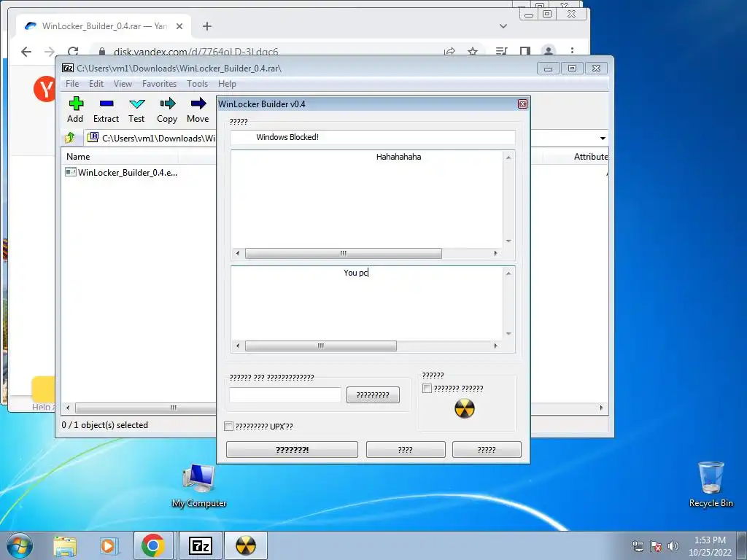This screenshot has height=560, width=747.
Task: Click the Action Center flag in tray
Action: click(656, 546)
